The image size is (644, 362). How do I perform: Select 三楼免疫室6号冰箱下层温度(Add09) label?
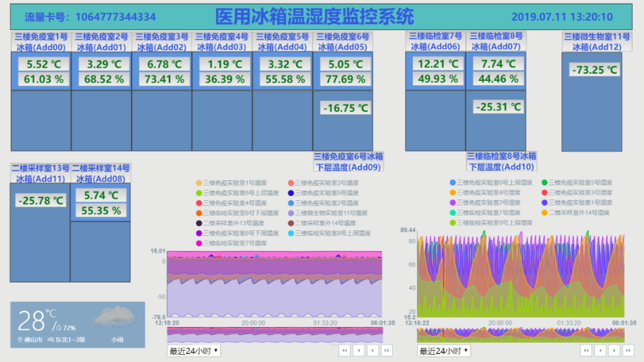coord(348,162)
